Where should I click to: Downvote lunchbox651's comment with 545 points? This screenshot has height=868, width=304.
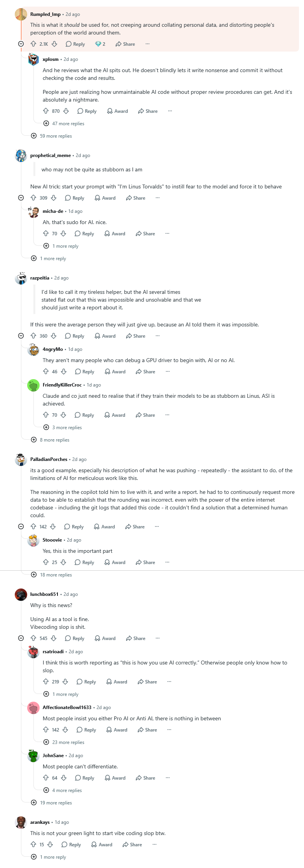(54, 638)
